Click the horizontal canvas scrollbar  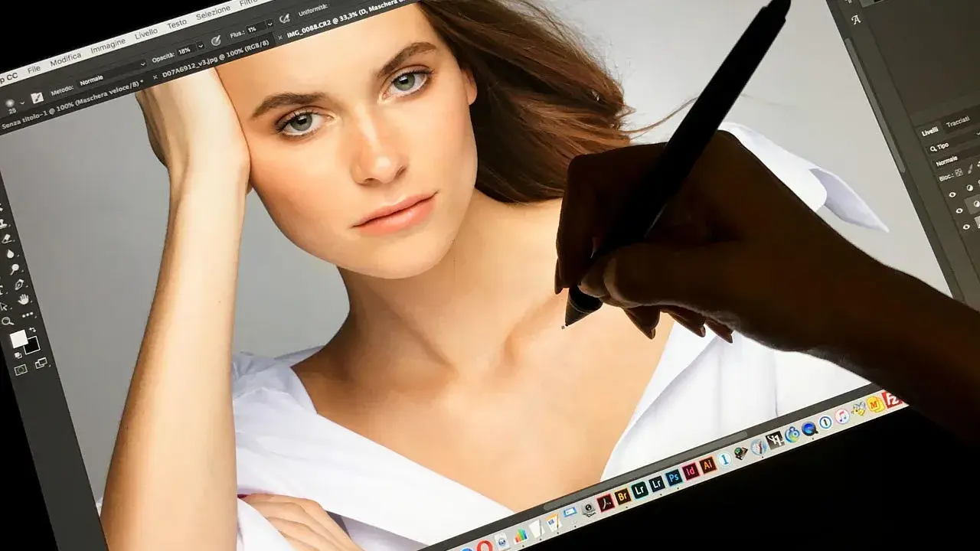(x=645, y=470)
